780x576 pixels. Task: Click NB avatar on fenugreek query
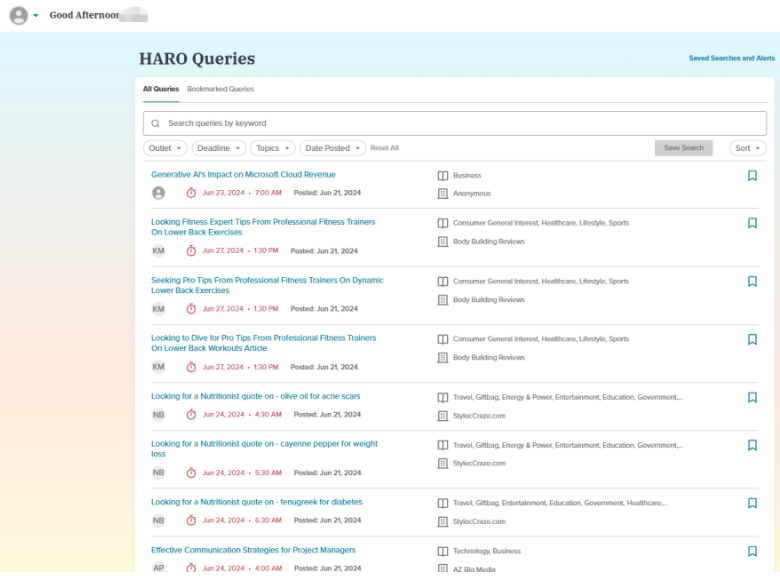(x=159, y=521)
